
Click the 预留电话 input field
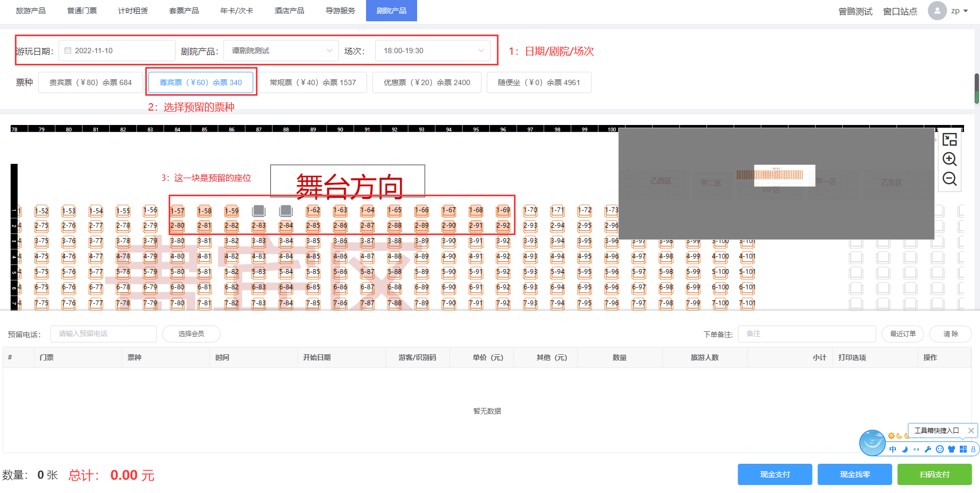coord(104,334)
